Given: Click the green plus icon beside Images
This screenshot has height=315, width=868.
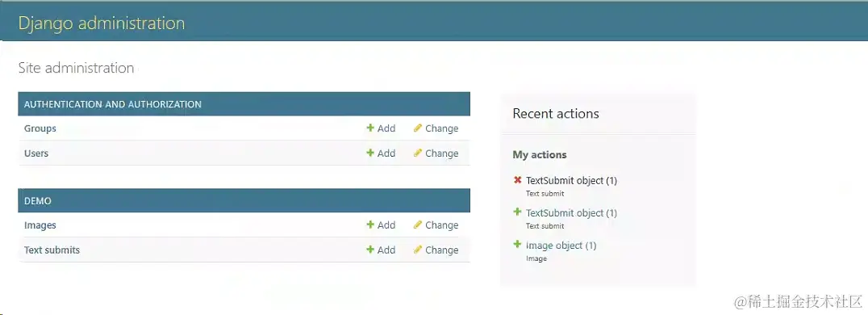Looking at the screenshot, I should pyautogui.click(x=370, y=225).
